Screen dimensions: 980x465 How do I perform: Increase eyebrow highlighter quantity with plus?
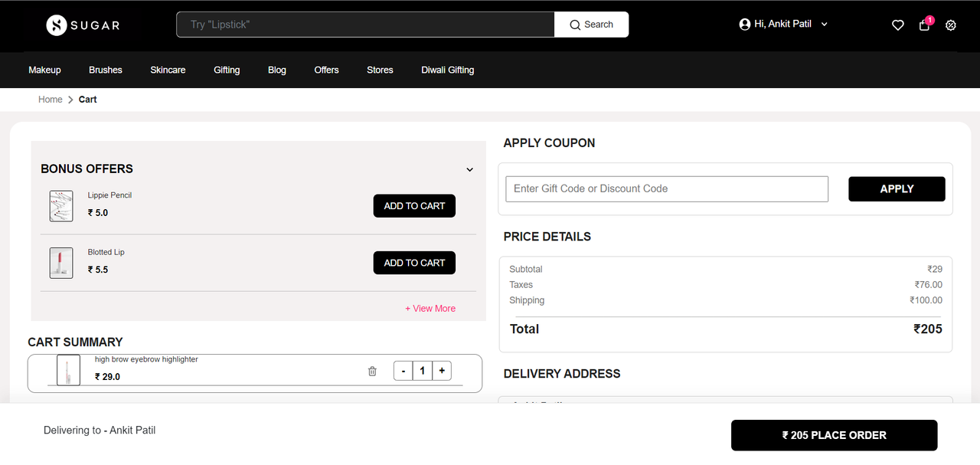[x=442, y=371]
